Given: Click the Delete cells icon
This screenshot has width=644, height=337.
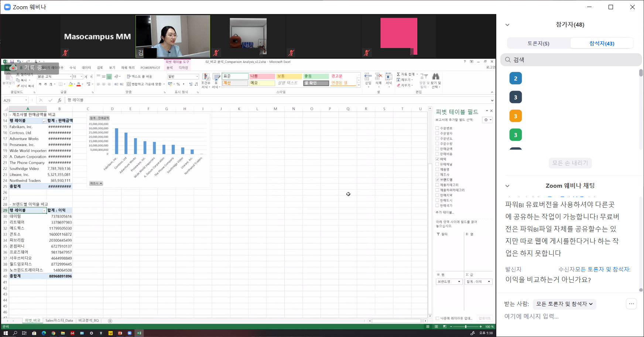Looking at the screenshot, I should coord(378,76).
